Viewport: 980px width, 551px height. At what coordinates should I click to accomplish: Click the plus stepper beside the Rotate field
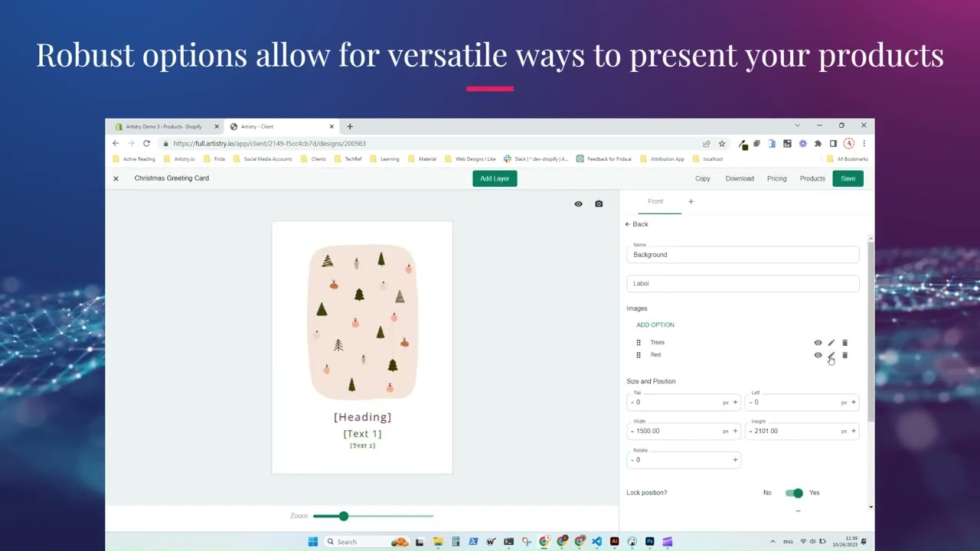point(735,459)
